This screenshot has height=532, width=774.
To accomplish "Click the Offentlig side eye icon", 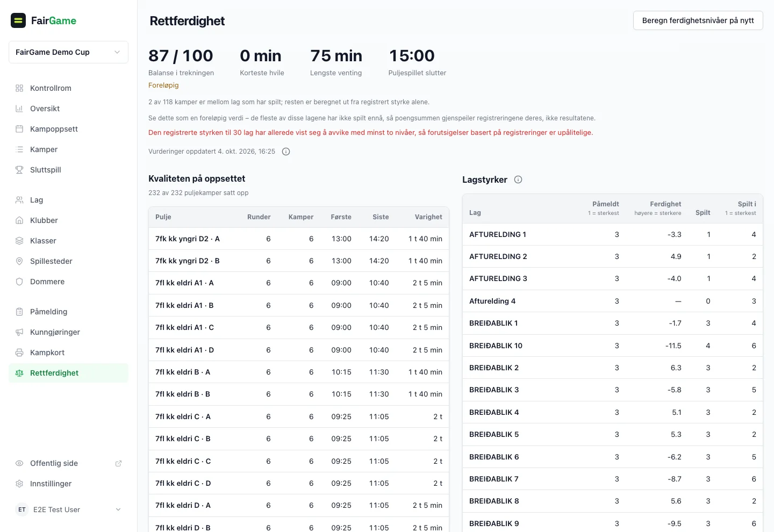I will (19, 463).
